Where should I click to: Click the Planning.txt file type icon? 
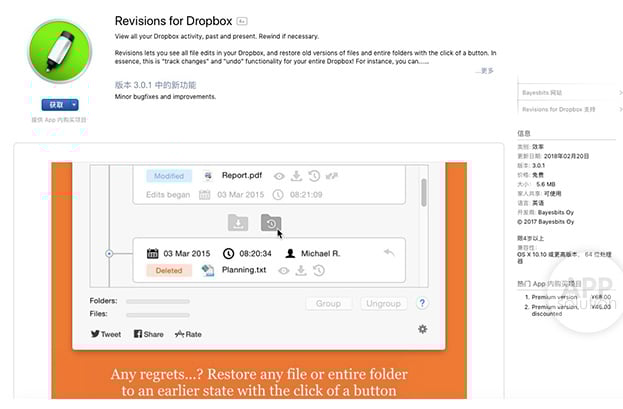click(x=207, y=270)
